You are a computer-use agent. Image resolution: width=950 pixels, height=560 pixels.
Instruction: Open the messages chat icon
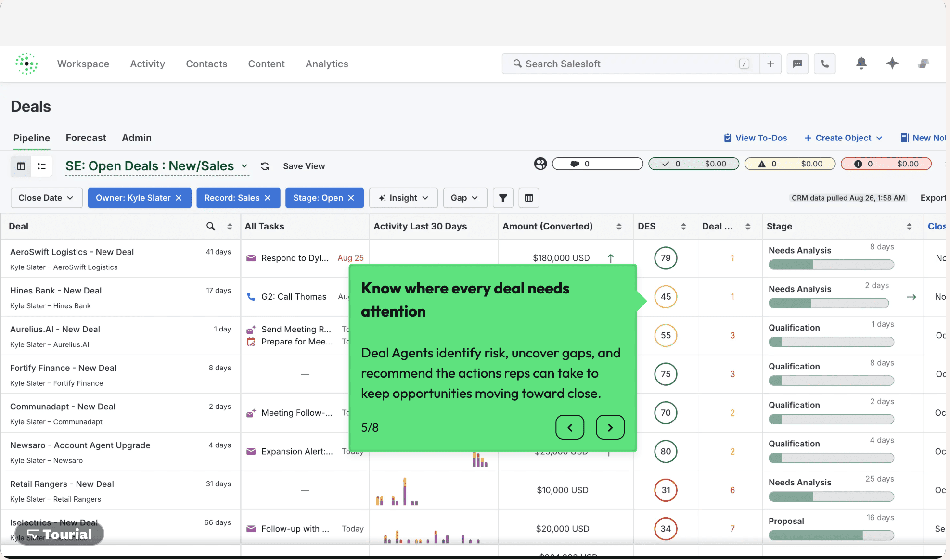[797, 64]
